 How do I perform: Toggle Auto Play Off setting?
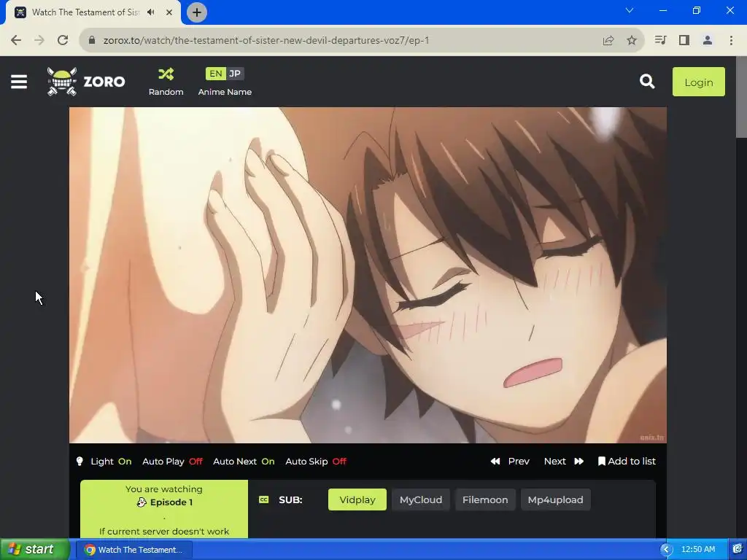pyautogui.click(x=172, y=461)
